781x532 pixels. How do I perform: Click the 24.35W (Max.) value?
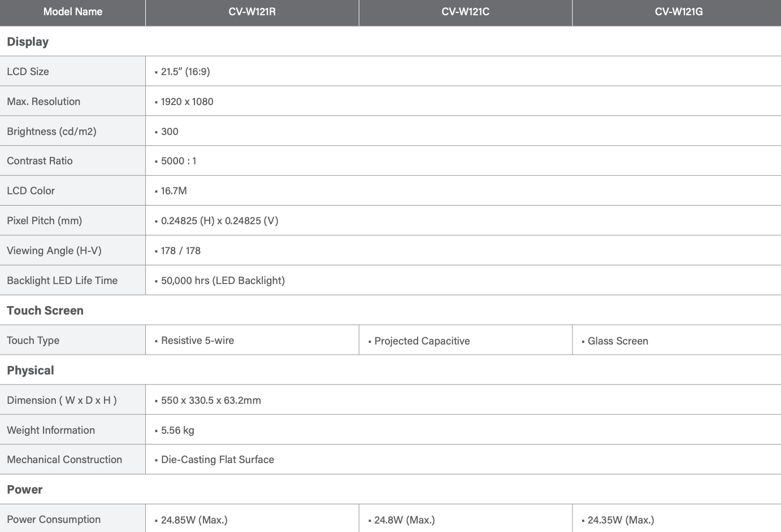tap(621, 520)
